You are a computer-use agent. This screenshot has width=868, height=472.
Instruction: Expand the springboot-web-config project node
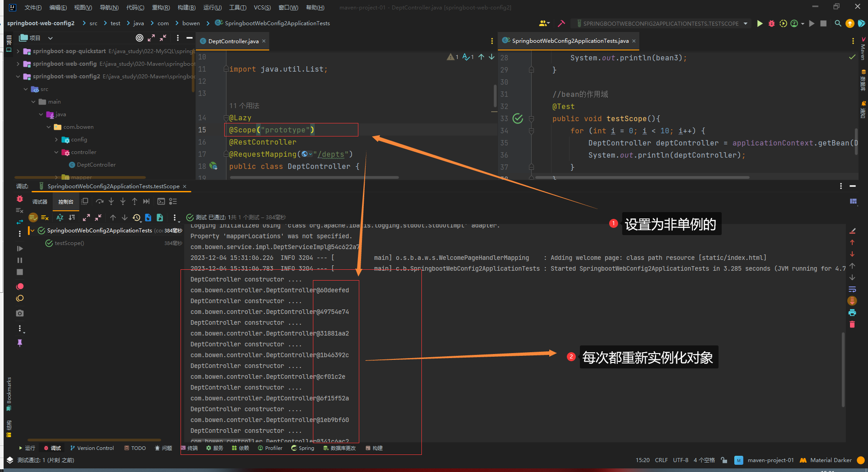pyautogui.click(x=18, y=64)
